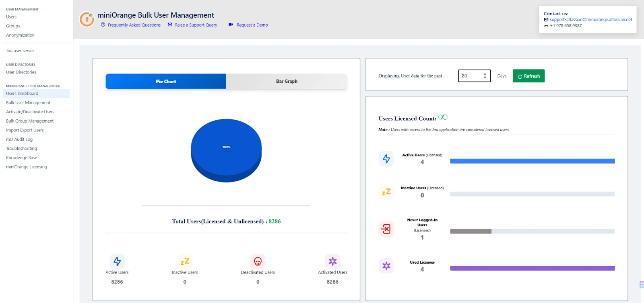This screenshot has width=644, height=303.
Task: Click the Contact us phone icon
Action: (546, 26)
